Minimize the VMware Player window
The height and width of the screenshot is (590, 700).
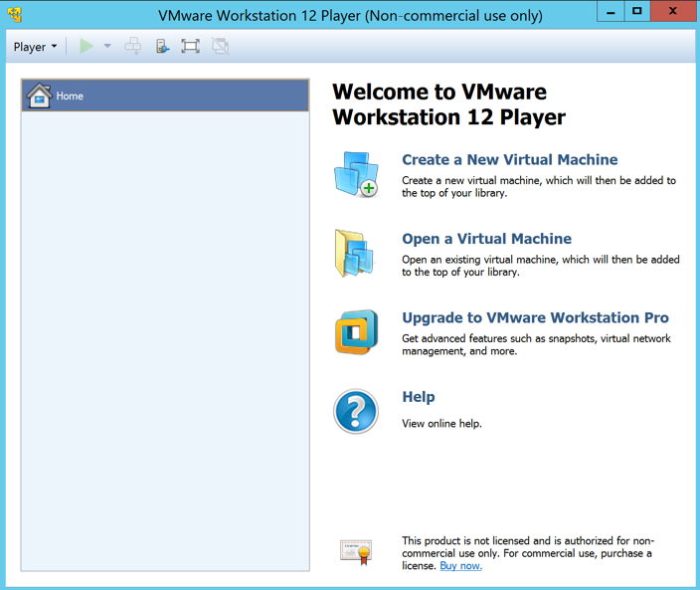(x=611, y=11)
